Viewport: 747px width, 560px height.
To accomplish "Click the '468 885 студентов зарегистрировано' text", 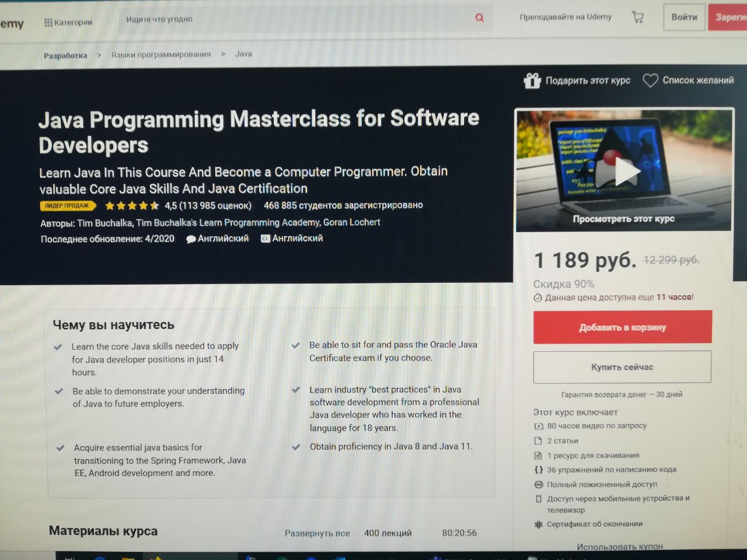I will click(x=343, y=205).
